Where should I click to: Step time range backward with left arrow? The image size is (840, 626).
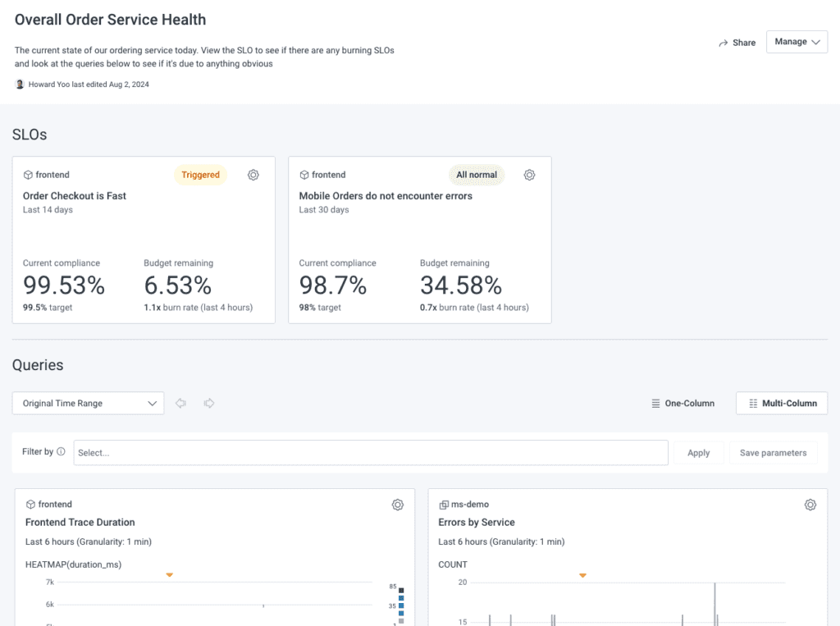coord(181,403)
